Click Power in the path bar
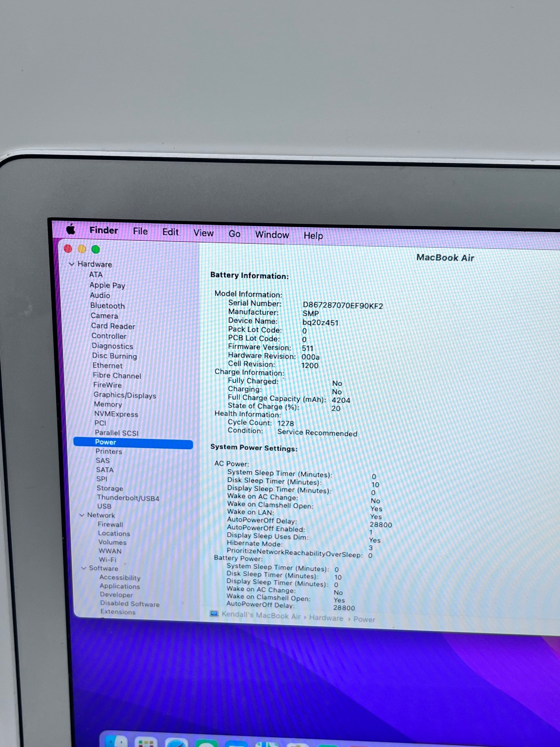 pyautogui.click(x=364, y=619)
